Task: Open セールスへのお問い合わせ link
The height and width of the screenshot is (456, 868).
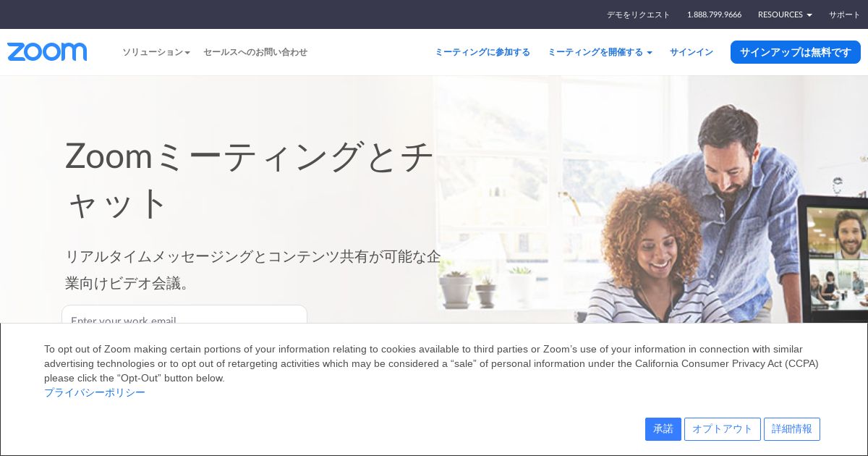Action: [255, 52]
